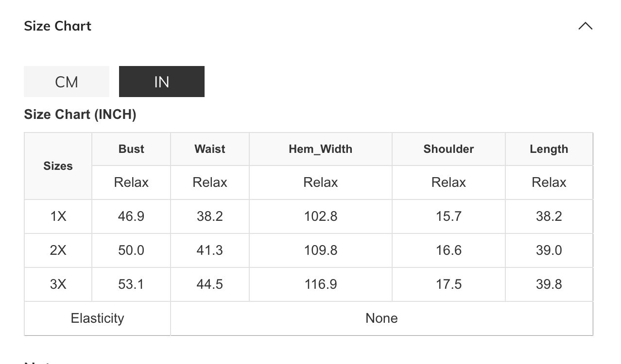Select the 2X size row label

click(x=58, y=250)
